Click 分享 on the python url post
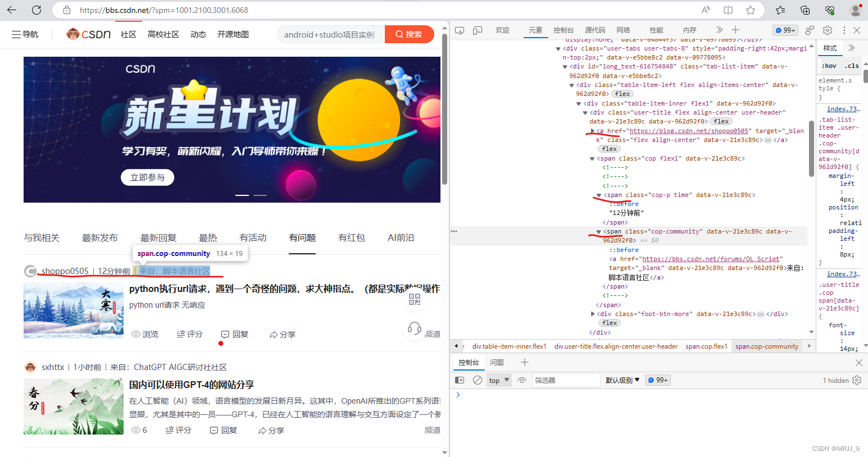 point(282,335)
